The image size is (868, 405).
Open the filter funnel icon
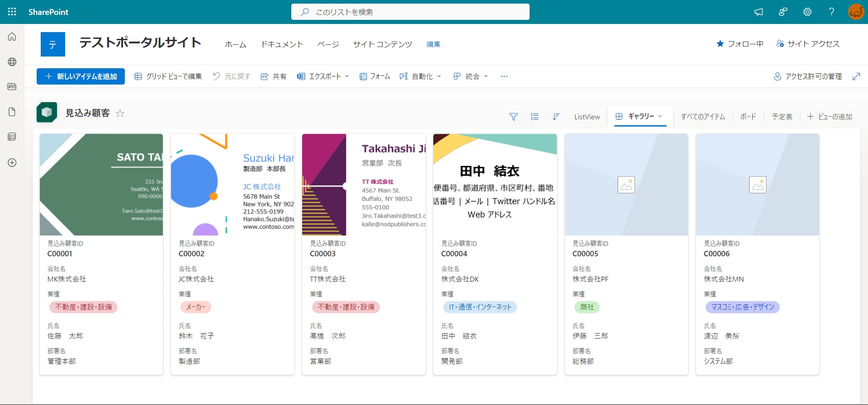(x=513, y=117)
